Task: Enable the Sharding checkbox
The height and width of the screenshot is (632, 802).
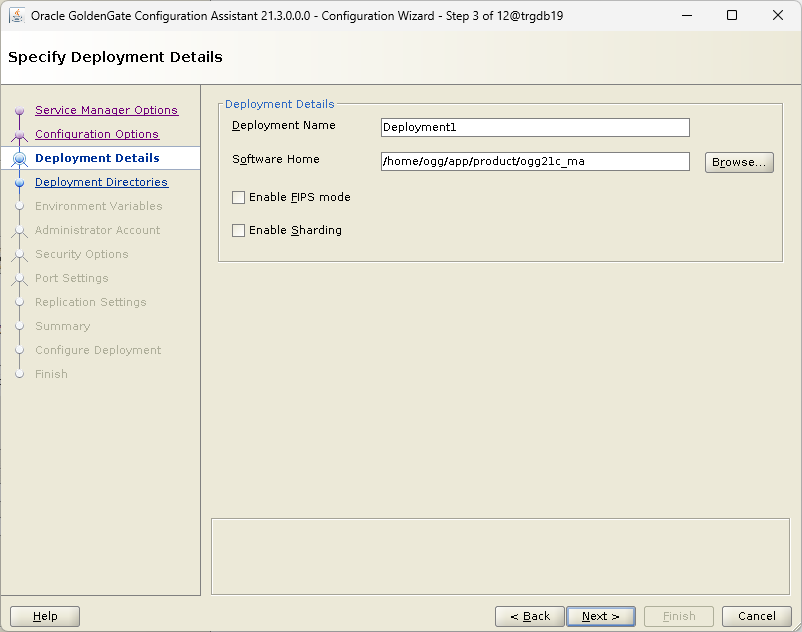Action: 238,231
